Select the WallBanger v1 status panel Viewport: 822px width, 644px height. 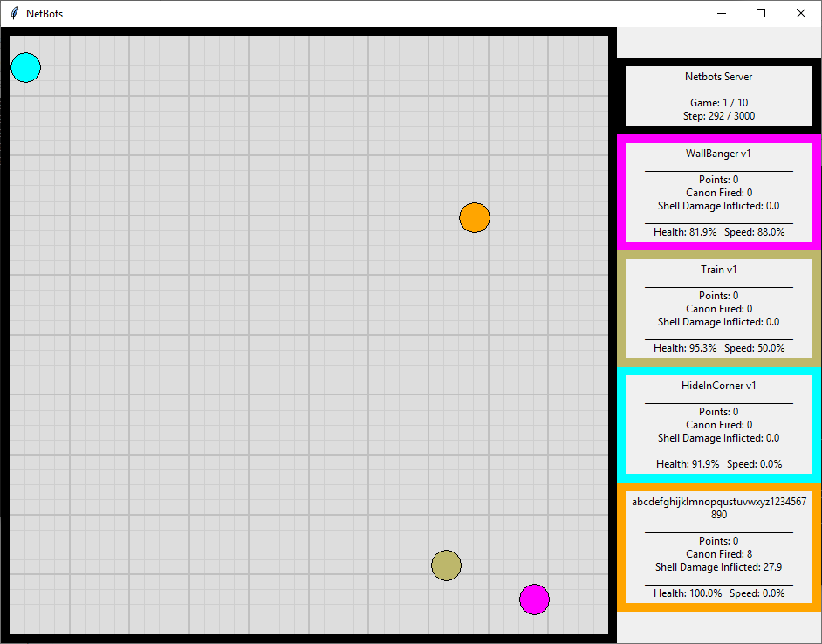[718, 192]
